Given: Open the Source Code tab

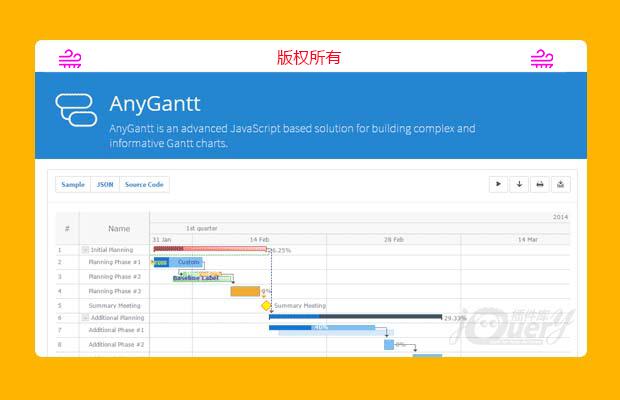Looking at the screenshot, I should 144,185.
